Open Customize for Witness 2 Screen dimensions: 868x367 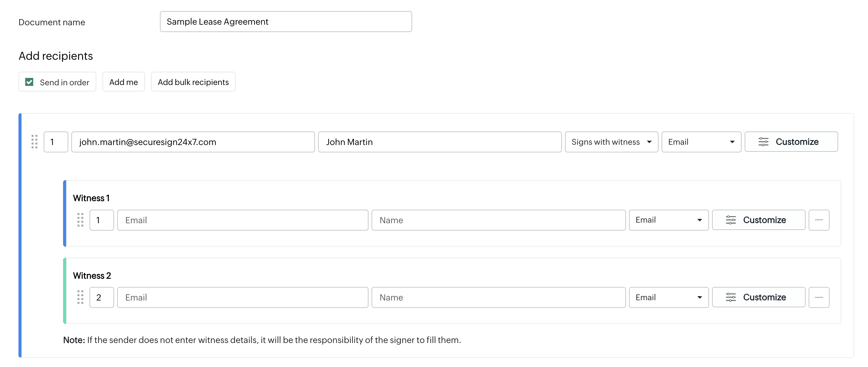point(759,297)
